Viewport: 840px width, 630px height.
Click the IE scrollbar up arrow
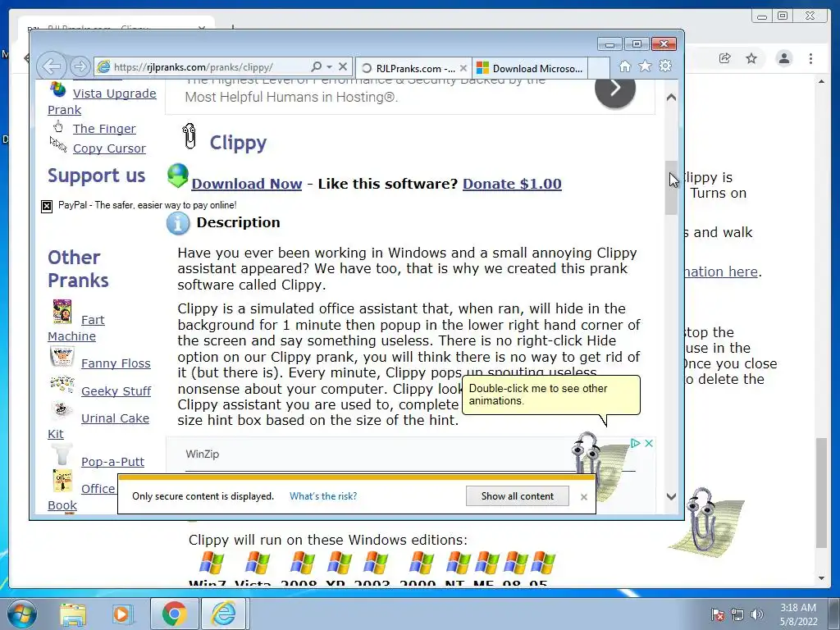pyautogui.click(x=671, y=98)
